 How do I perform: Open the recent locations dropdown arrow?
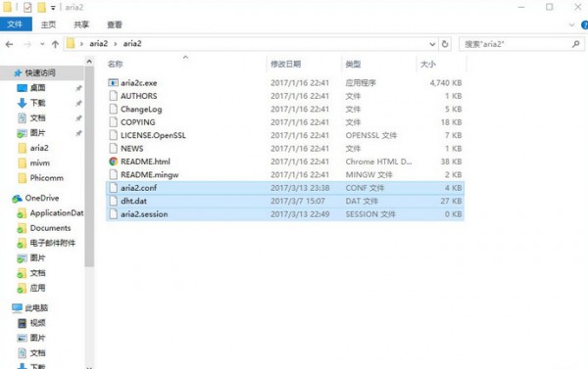pyautogui.click(x=42, y=44)
